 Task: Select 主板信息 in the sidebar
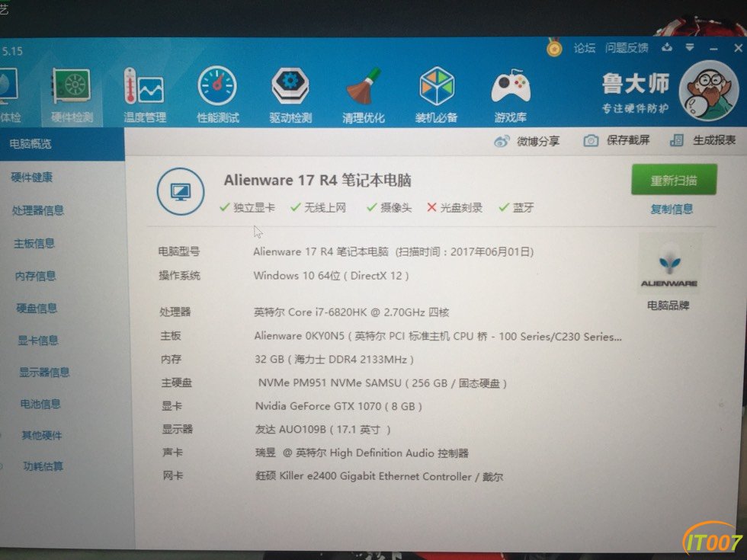(x=34, y=243)
